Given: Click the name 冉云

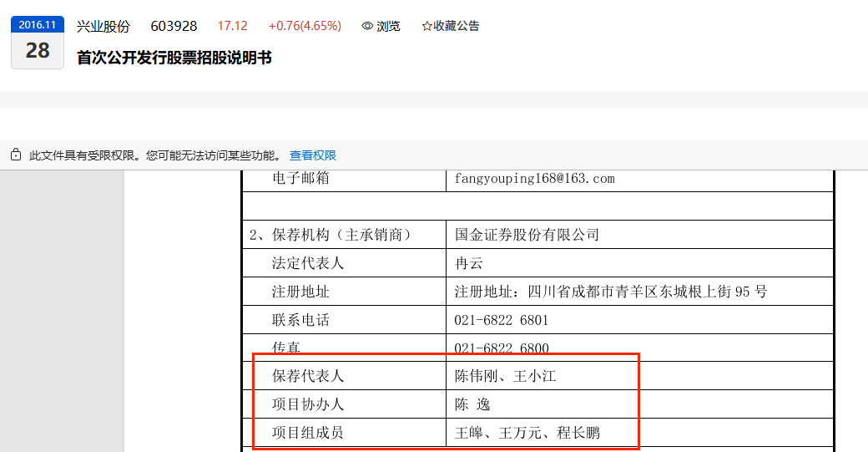Looking at the screenshot, I should [469, 263].
